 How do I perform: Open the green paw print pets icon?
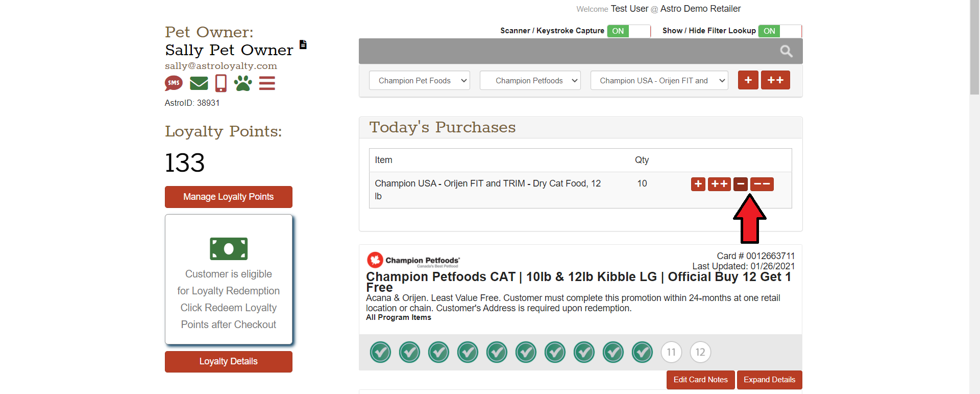click(243, 83)
